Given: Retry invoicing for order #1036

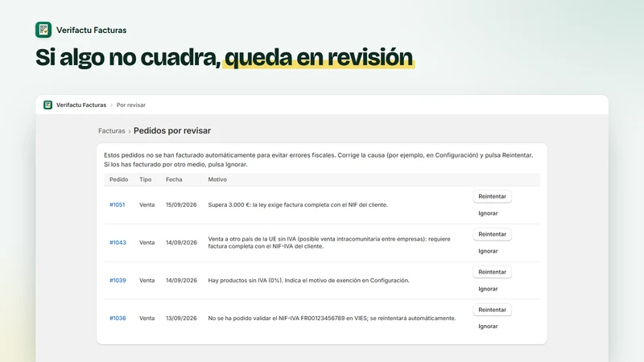Looking at the screenshot, I should (x=492, y=310).
